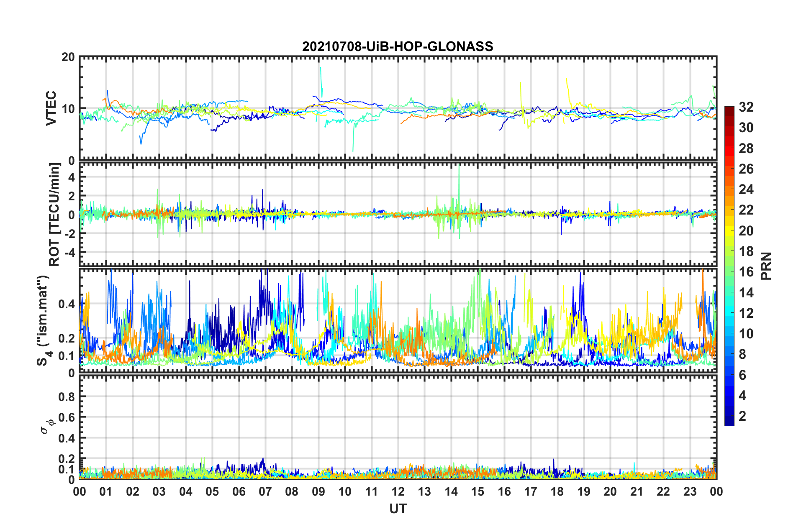Click x-axis tick label 03
Screen dimensions: 796x532
tap(159, 491)
